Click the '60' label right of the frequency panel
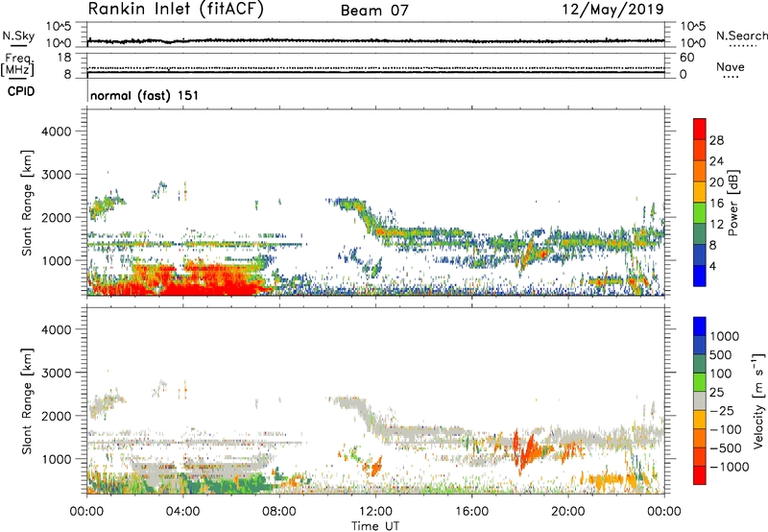Image resolution: width=768 pixels, height=532 pixels. [x=686, y=58]
